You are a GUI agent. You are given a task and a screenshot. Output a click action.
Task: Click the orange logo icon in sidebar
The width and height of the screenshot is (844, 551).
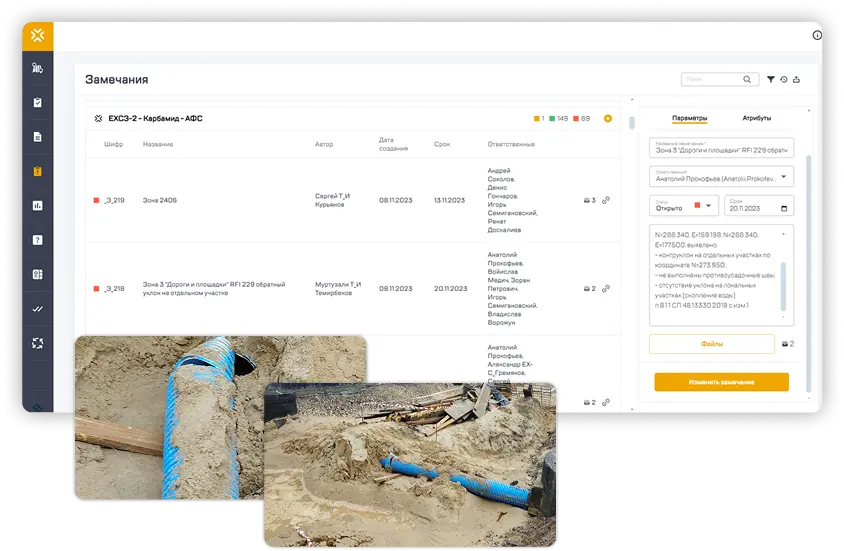(x=38, y=36)
